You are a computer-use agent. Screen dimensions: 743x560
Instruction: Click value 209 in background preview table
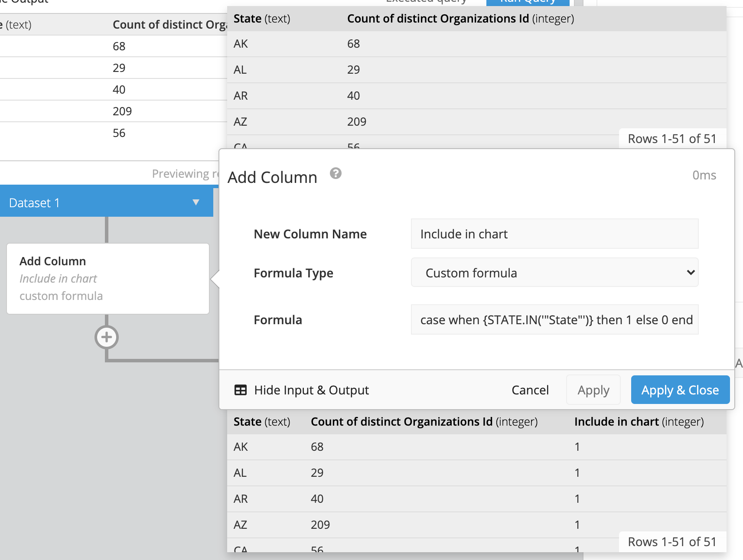[x=122, y=111]
